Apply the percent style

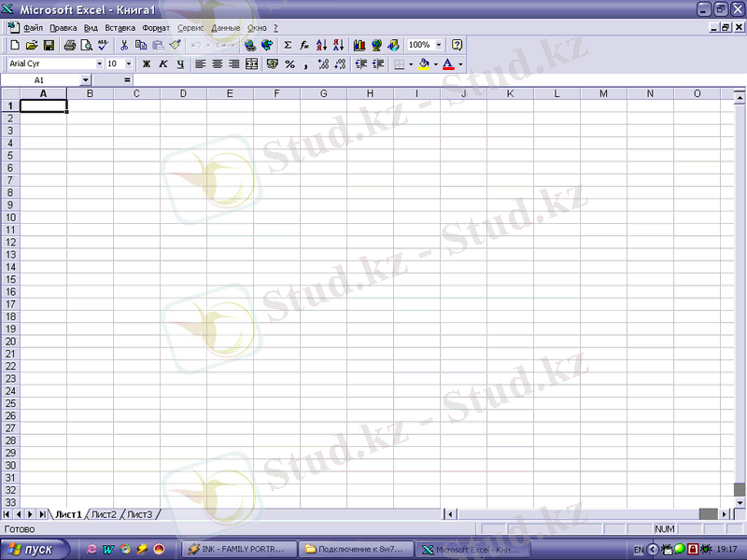pyautogui.click(x=289, y=63)
